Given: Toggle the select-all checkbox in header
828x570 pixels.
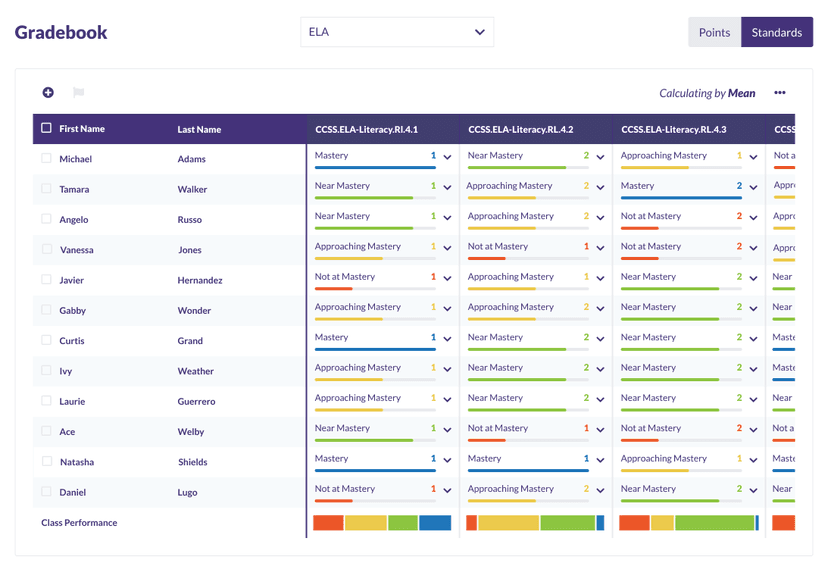Looking at the screenshot, I should (x=46, y=128).
